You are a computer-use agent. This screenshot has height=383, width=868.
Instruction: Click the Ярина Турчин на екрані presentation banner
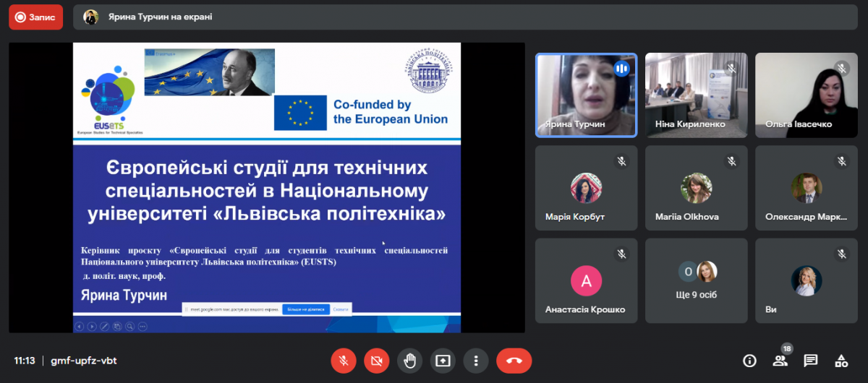pos(465,17)
